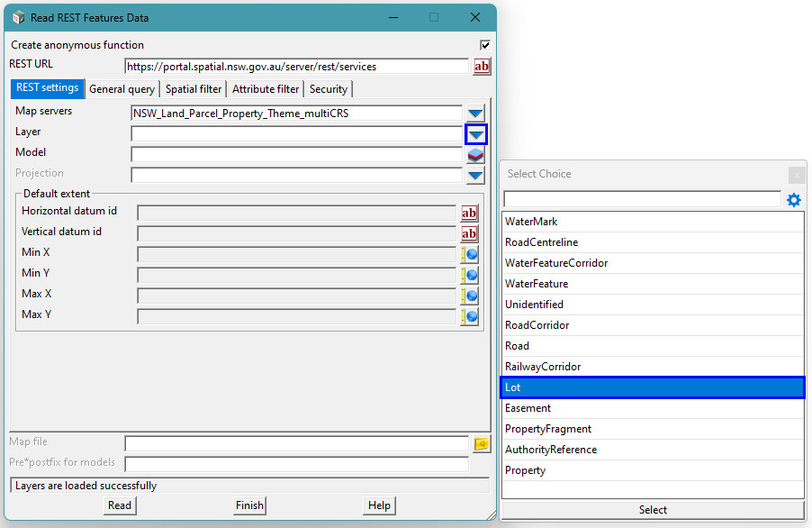The image size is (812, 528).
Task: Click the globe icon next to Max Y
Action: [x=469, y=316]
